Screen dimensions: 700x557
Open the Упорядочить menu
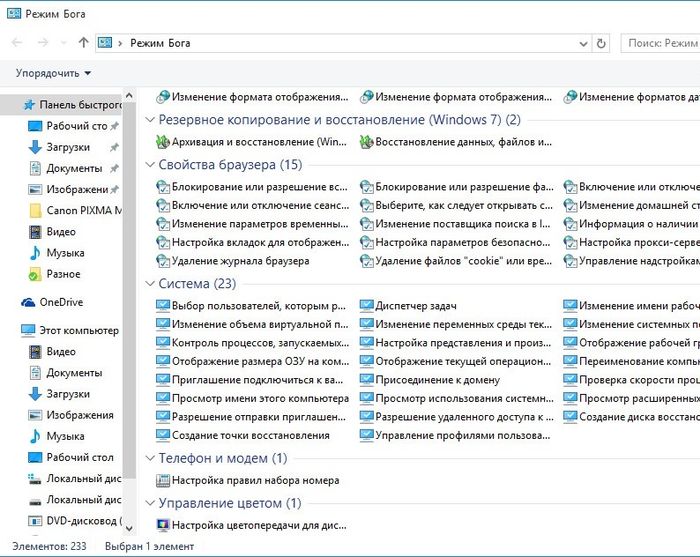click(x=53, y=73)
